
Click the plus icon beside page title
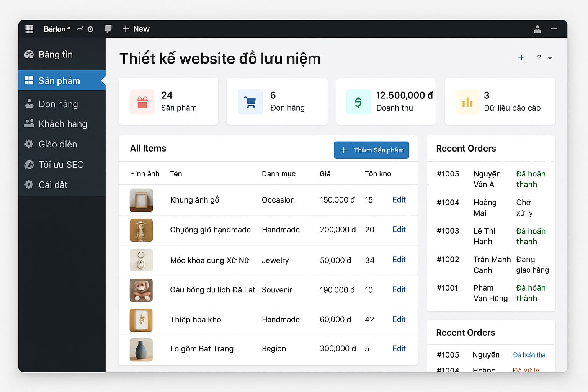point(521,57)
